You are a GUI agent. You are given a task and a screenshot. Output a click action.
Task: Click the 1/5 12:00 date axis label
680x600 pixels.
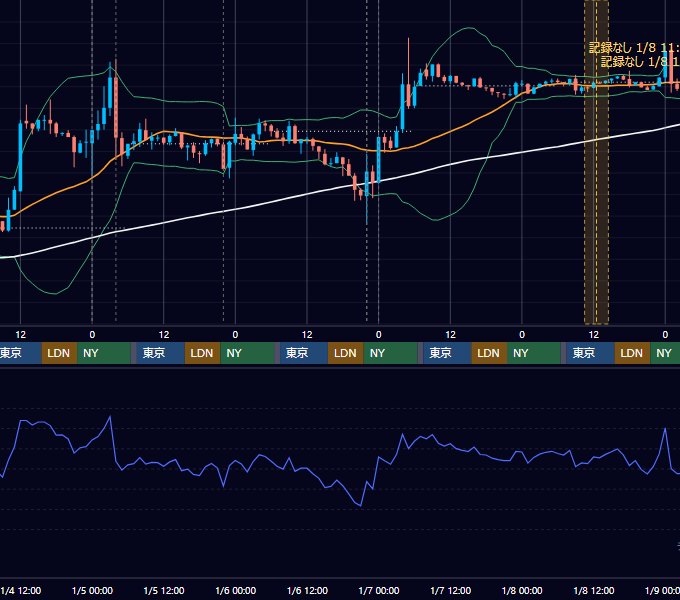pos(164,590)
